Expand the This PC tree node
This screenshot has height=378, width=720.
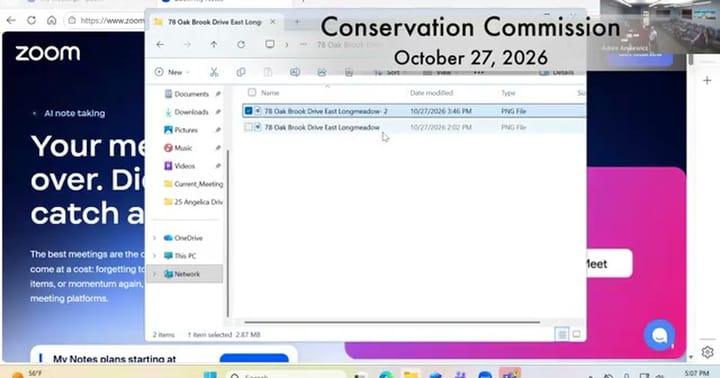[155, 256]
